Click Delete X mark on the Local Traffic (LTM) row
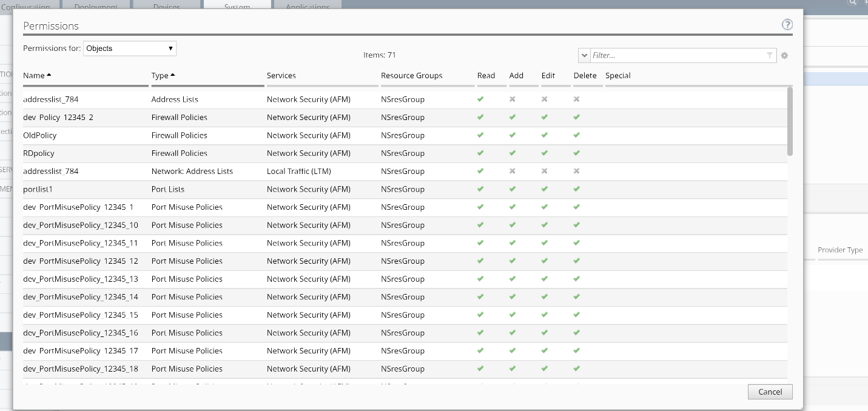This screenshot has height=411, width=868. coord(576,171)
